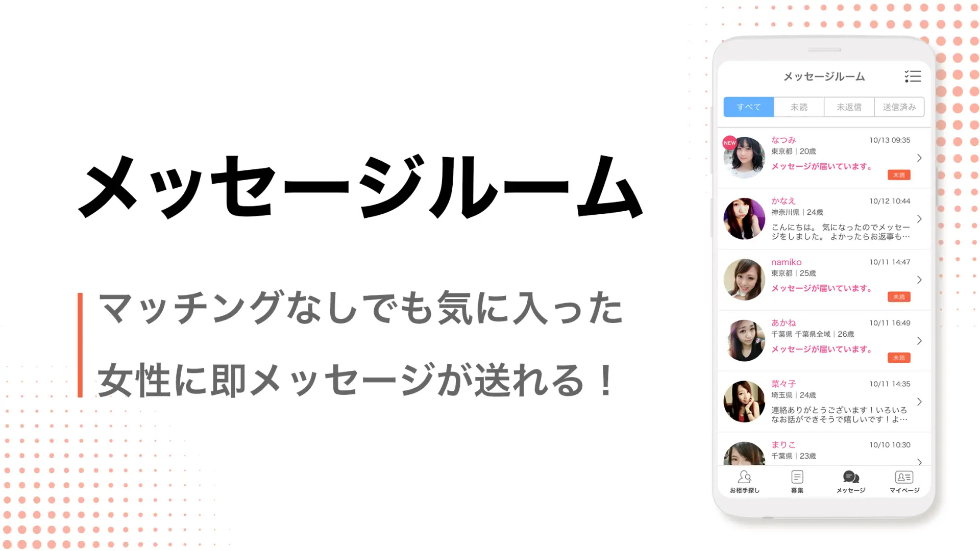This screenshot has width=980, height=551.
Task: Switch to the 未返信 filter tab
Action: tap(849, 107)
